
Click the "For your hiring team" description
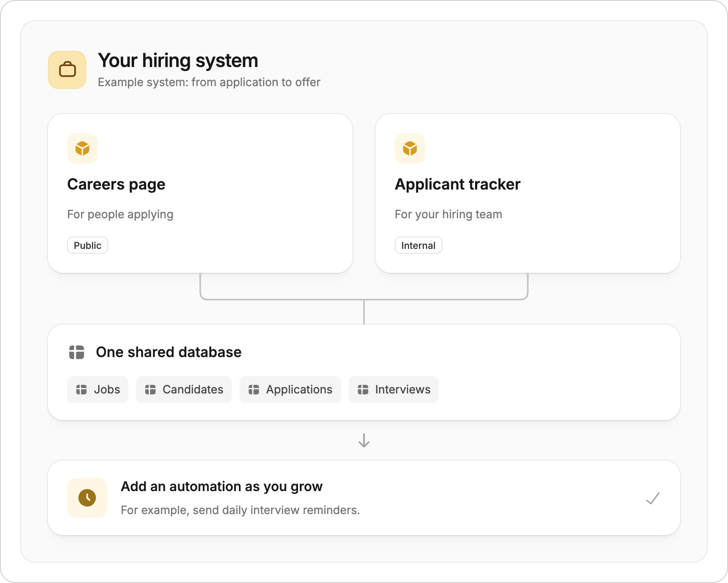tap(449, 214)
